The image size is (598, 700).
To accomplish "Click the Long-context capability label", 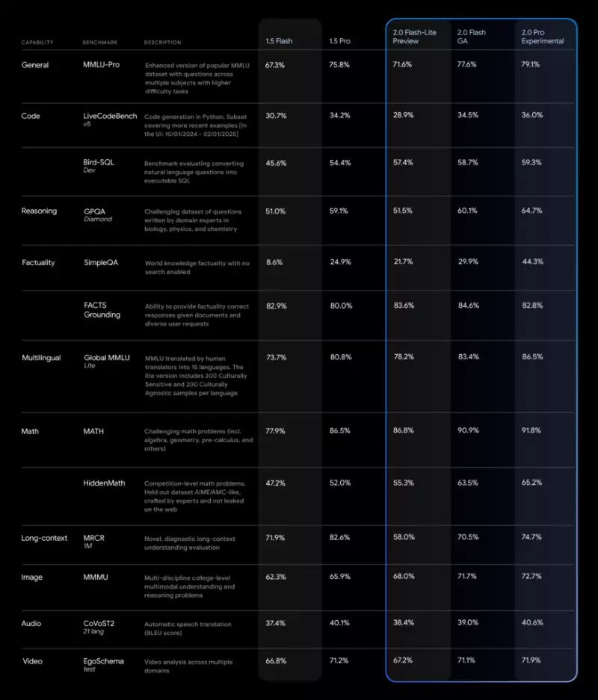I will click(44, 538).
